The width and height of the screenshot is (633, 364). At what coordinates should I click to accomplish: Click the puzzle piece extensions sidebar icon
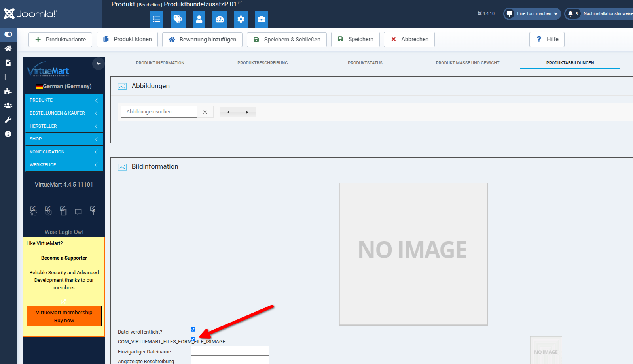8,91
